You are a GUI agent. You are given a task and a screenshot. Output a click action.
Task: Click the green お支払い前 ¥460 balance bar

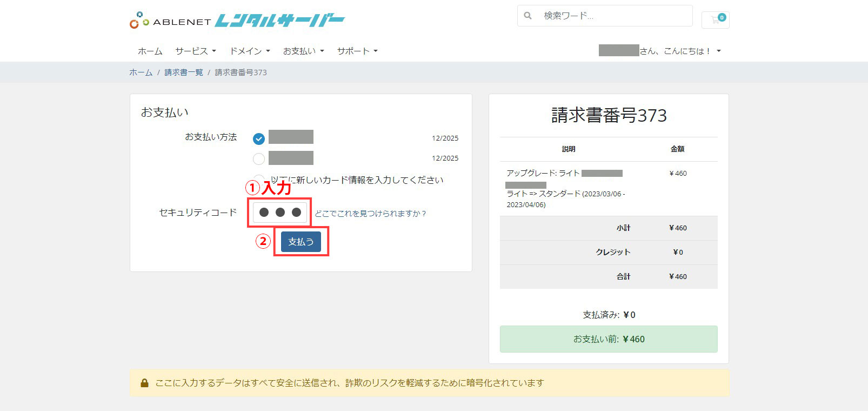(x=609, y=339)
